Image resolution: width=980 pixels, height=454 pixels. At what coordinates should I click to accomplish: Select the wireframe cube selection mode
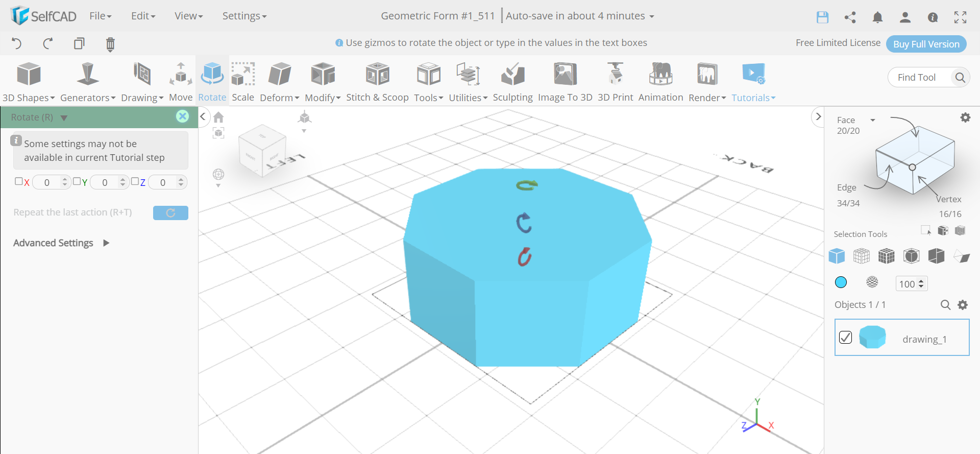click(x=862, y=256)
